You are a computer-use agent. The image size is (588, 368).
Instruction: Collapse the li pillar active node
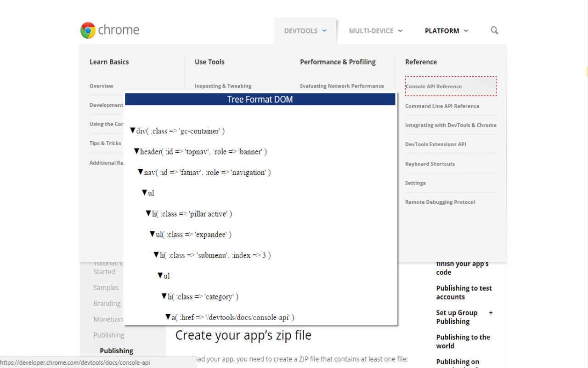[148, 214]
